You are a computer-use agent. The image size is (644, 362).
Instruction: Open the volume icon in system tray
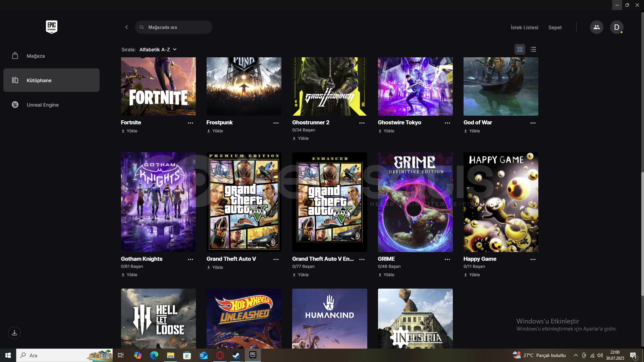(x=600, y=355)
